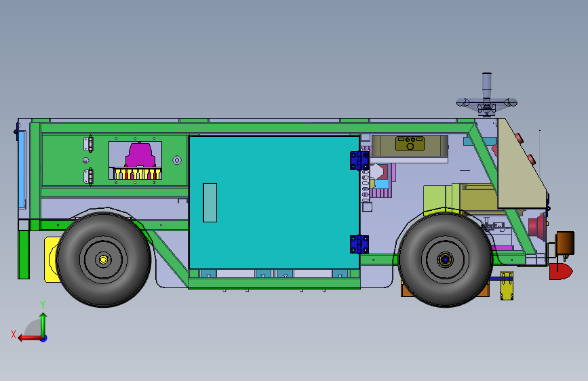This screenshot has width=588, height=381.
Task: Pick the upper blue door hinge
Action: pos(359,161)
